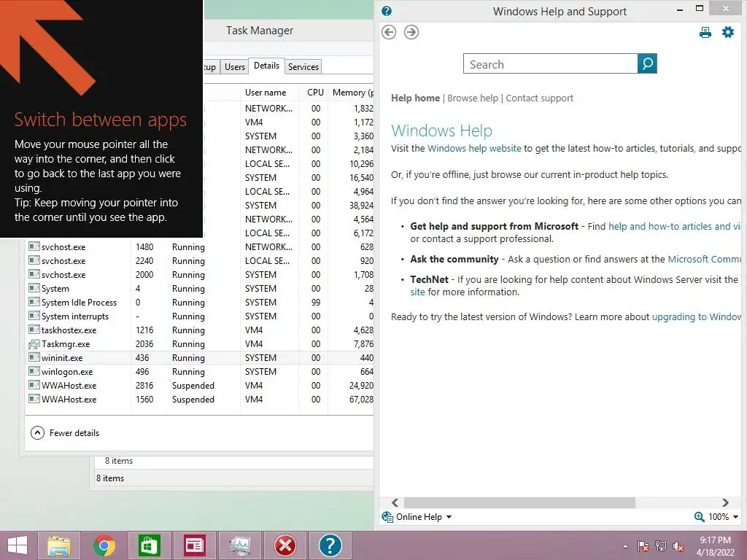Open Action Center flag icon
The image size is (747, 560).
643,546
